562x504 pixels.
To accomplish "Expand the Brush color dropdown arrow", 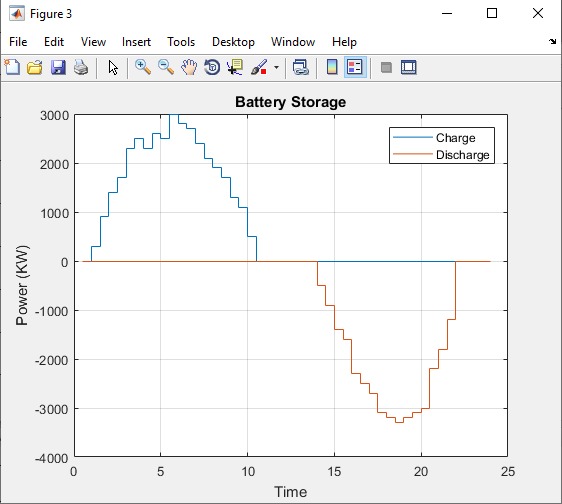I will 276,67.
